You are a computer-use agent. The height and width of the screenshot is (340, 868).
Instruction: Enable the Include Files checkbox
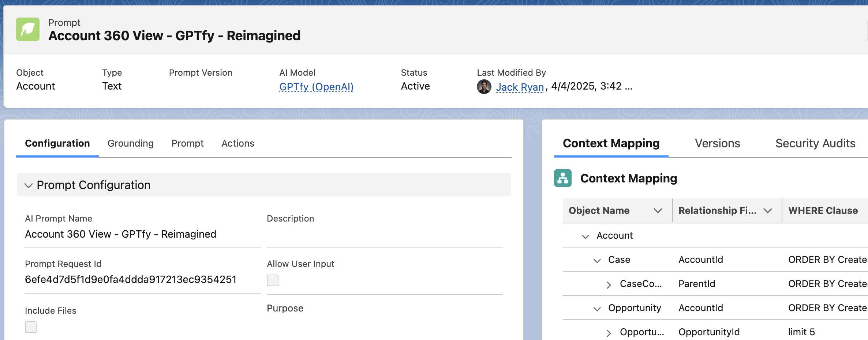(x=31, y=327)
